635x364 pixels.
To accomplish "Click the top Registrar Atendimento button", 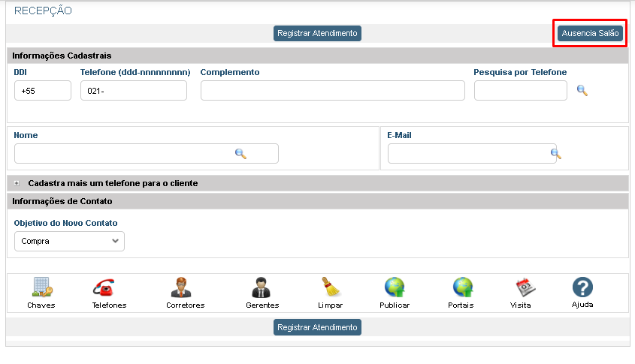I will point(317,34).
